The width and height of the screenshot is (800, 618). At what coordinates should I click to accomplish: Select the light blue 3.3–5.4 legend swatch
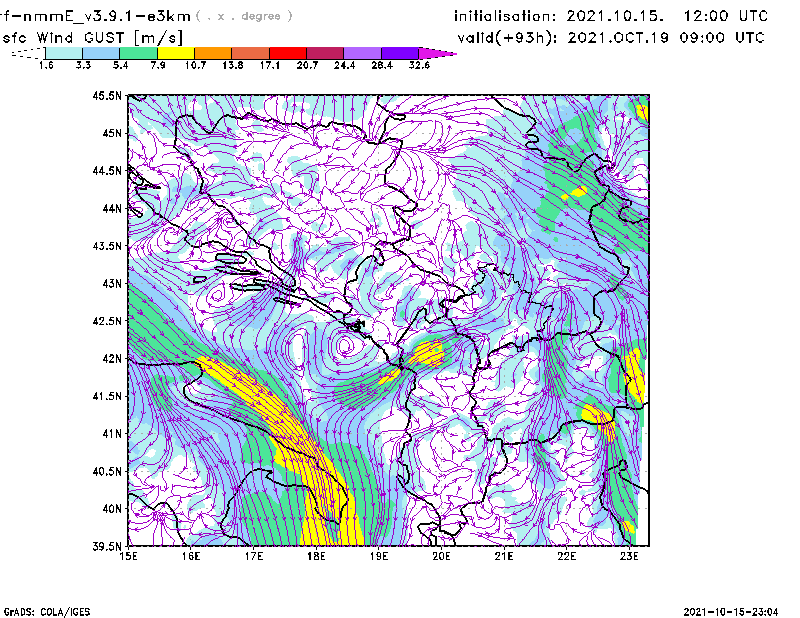coord(101,53)
